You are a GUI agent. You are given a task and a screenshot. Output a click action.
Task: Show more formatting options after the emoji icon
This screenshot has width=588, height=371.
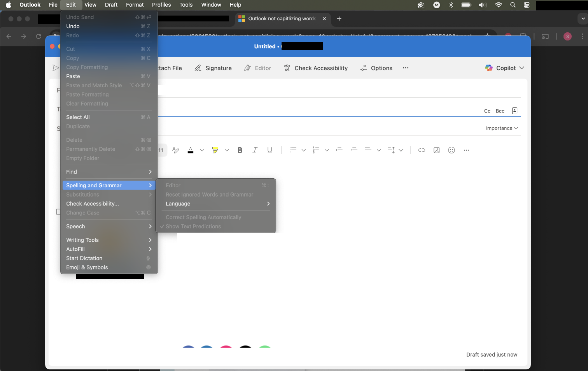coord(466,150)
